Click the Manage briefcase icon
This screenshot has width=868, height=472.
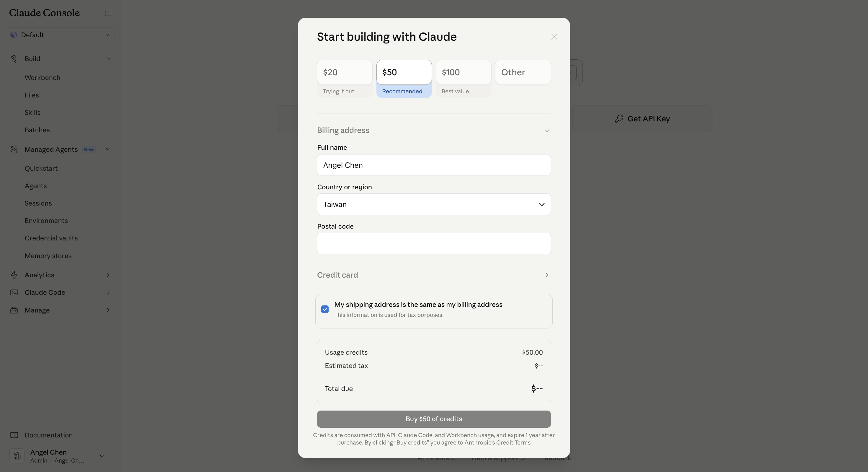coord(14,310)
